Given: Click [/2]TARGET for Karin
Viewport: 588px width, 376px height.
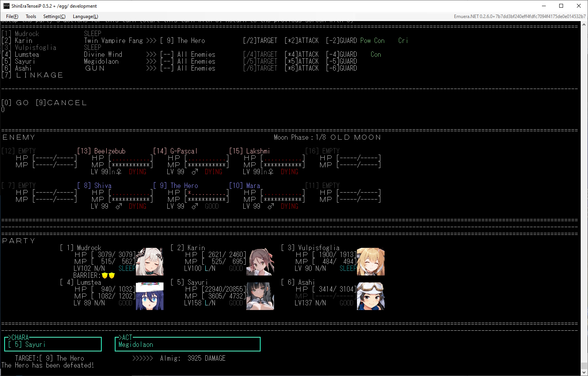Looking at the screenshot, I should click(x=260, y=41).
